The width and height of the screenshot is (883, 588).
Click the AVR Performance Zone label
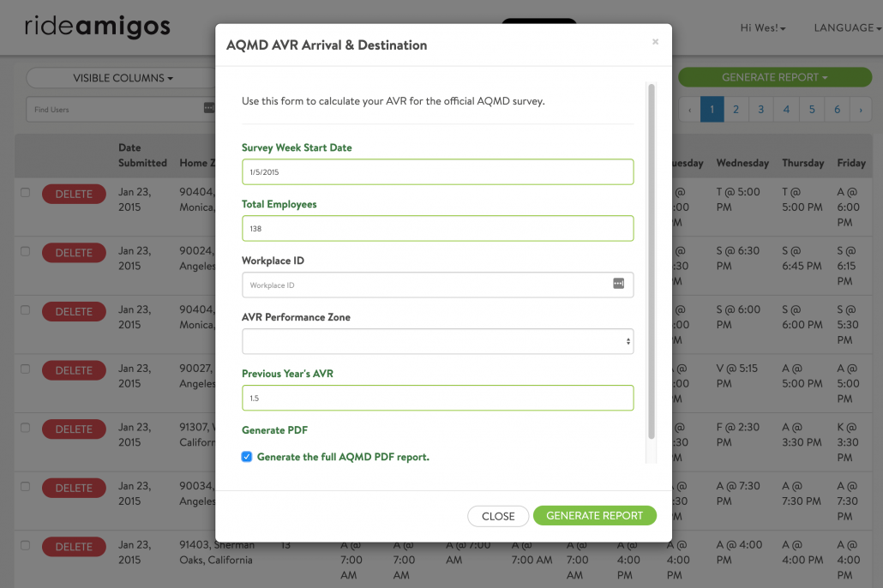[x=297, y=317]
